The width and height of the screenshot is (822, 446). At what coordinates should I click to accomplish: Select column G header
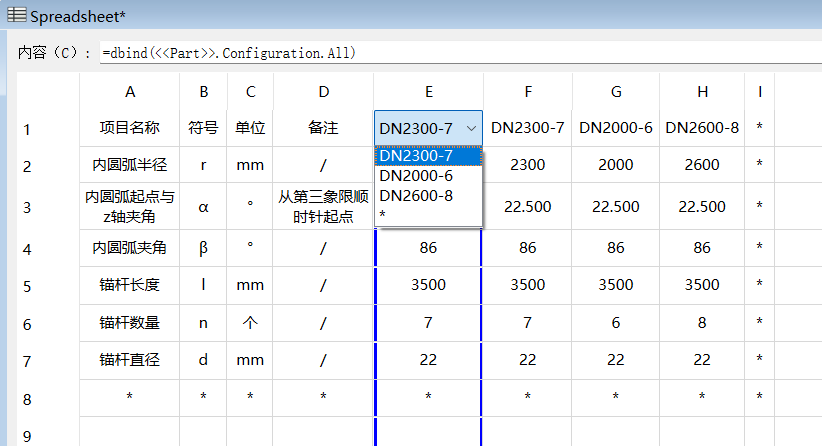click(x=616, y=92)
